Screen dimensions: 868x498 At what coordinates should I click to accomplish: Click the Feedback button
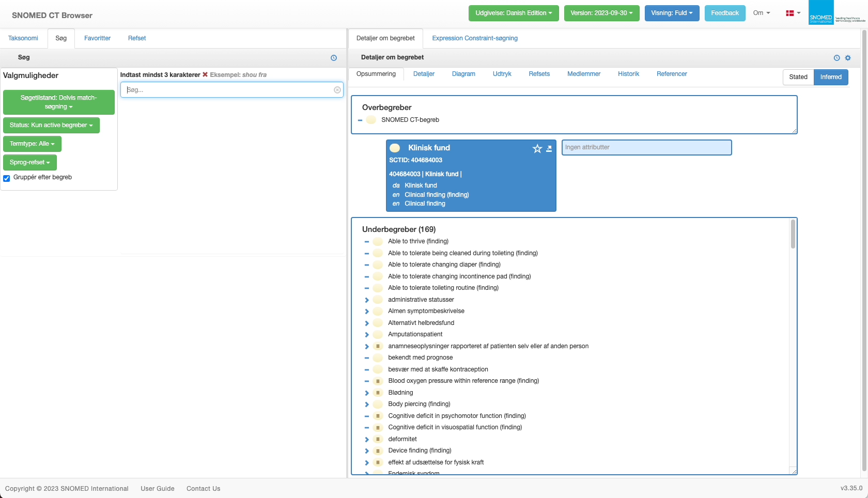pos(725,13)
